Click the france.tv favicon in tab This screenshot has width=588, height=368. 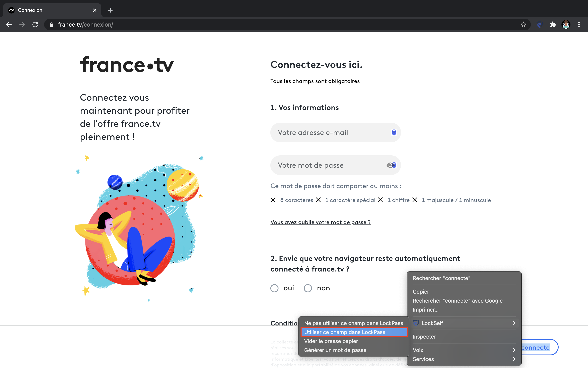pyautogui.click(x=11, y=10)
